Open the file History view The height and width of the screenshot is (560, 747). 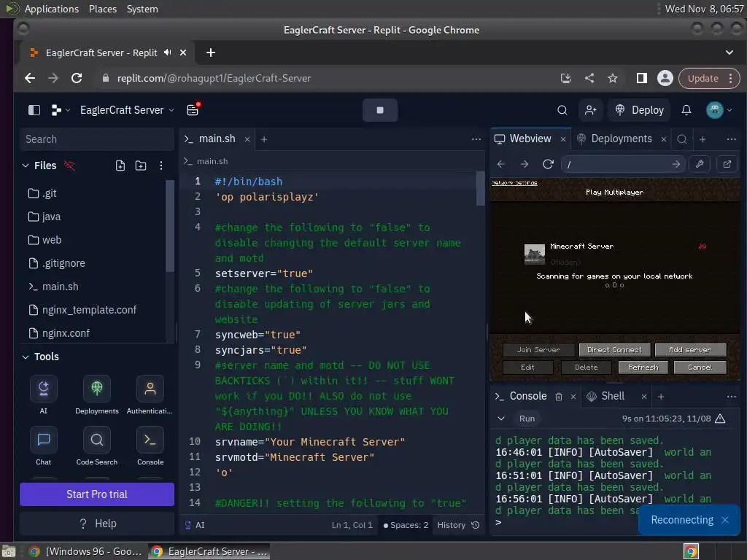(458, 525)
